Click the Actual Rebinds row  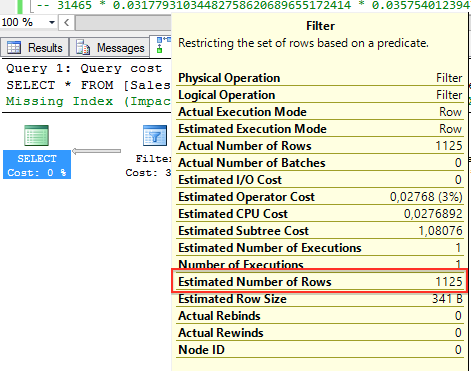tap(320, 316)
